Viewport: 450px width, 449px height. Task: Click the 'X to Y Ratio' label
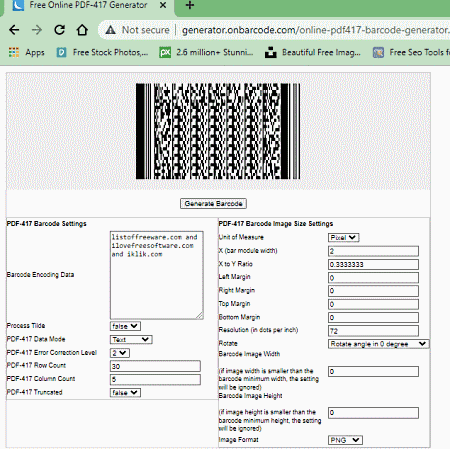tap(236, 264)
